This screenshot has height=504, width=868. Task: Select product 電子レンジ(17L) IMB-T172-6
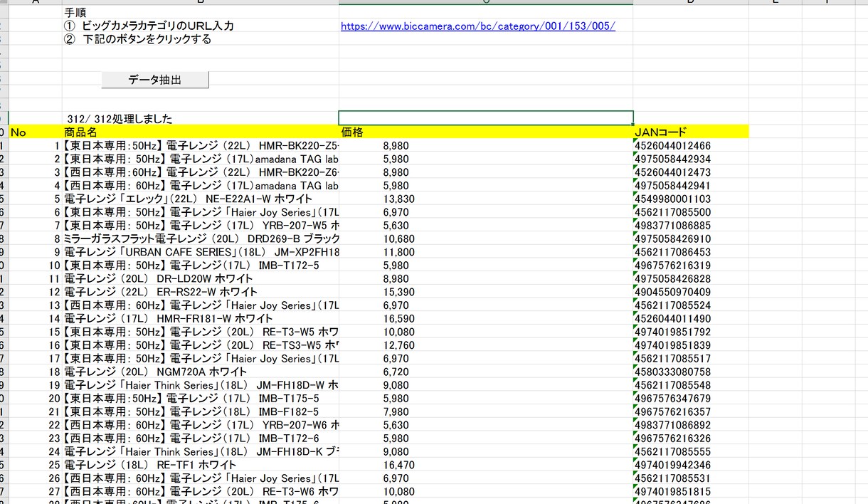pos(201,438)
